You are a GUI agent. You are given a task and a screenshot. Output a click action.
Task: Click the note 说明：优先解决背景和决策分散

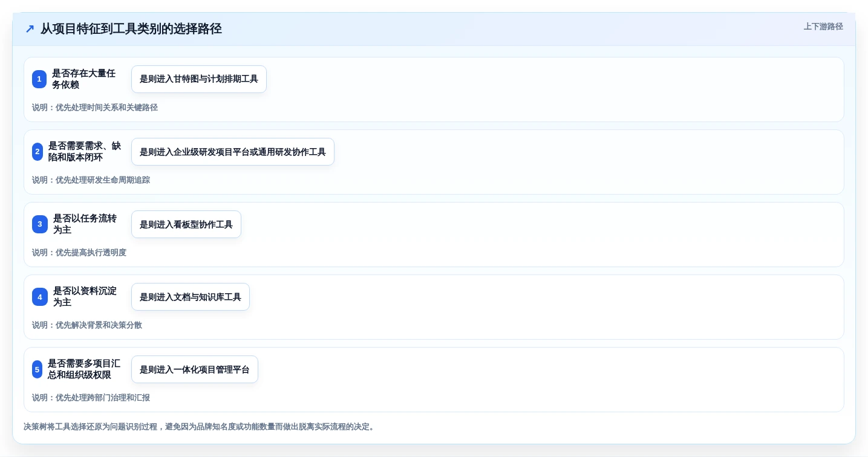click(87, 325)
